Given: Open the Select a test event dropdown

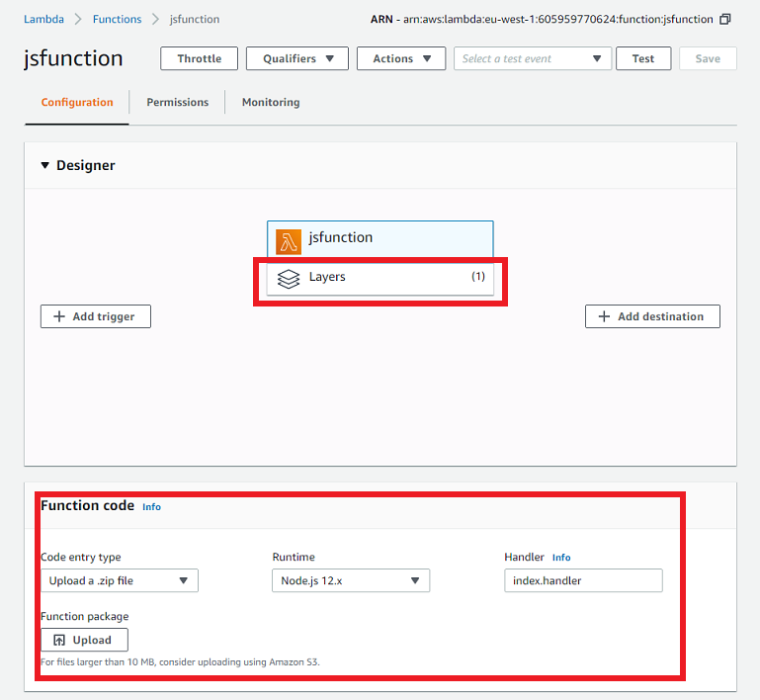Looking at the screenshot, I should point(533,58).
